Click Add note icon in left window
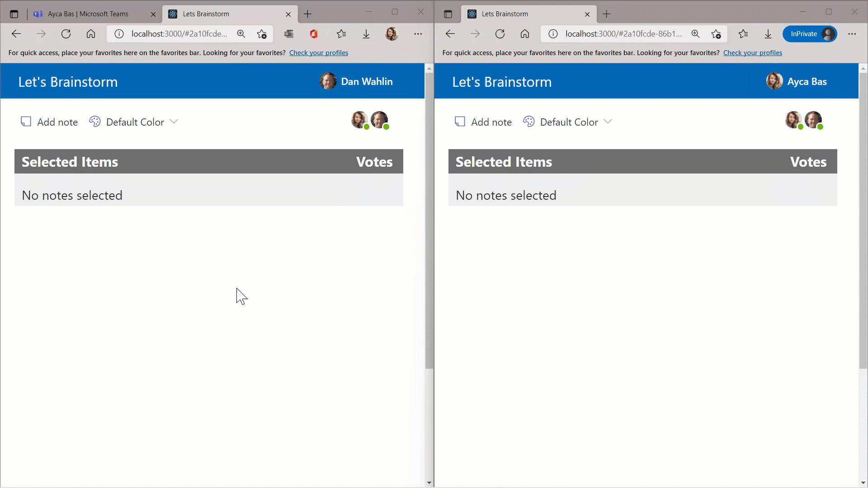This screenshot has width=868, height=488. pyautogui.click(x=26, y=122)
